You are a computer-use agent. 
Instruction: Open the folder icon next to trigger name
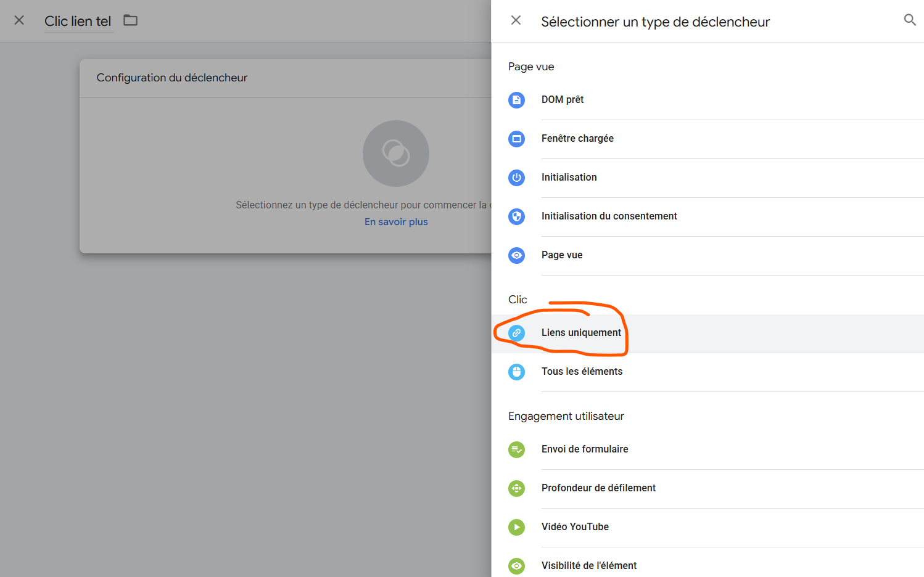coord(130,20)
